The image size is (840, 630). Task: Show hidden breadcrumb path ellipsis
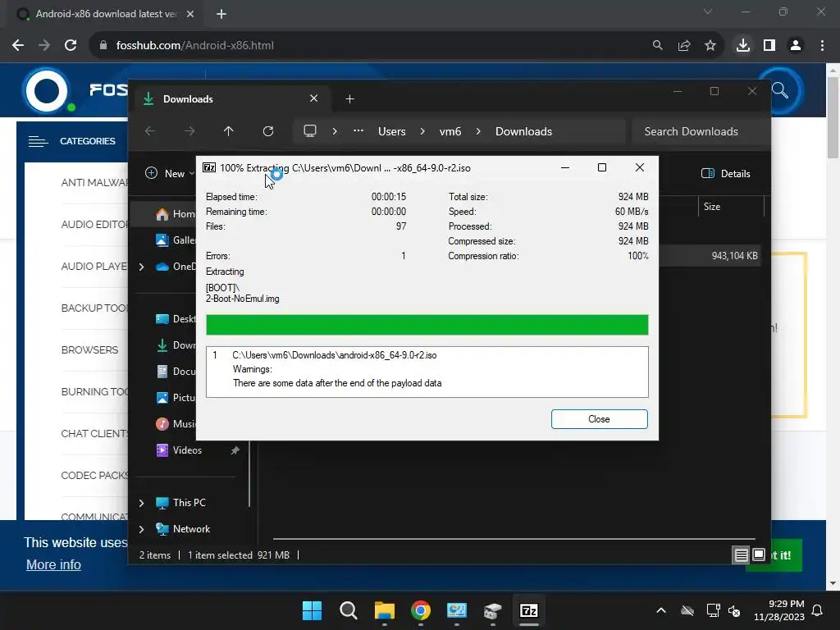click(358, 131)
